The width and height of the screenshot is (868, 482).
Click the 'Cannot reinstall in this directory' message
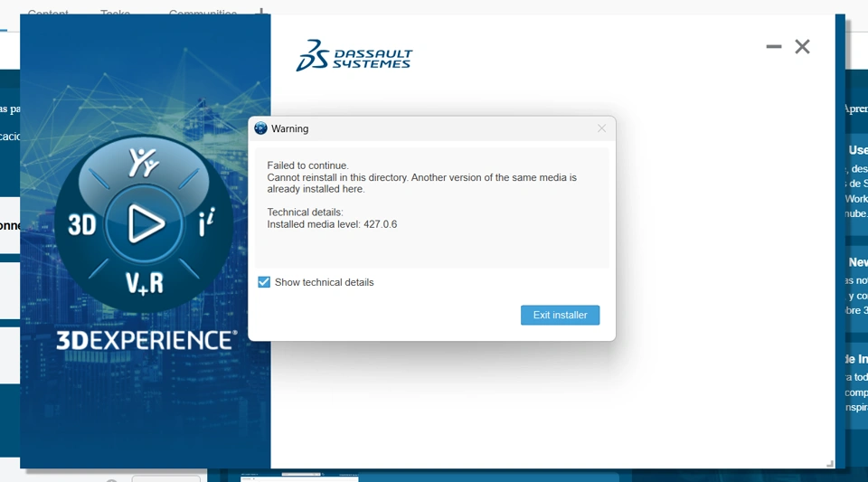422,184
